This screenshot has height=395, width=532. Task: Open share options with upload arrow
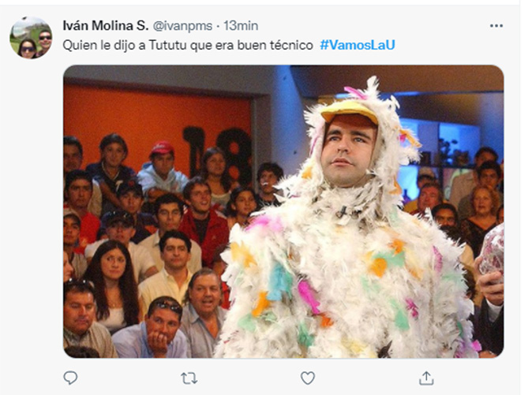pos(426,378)
